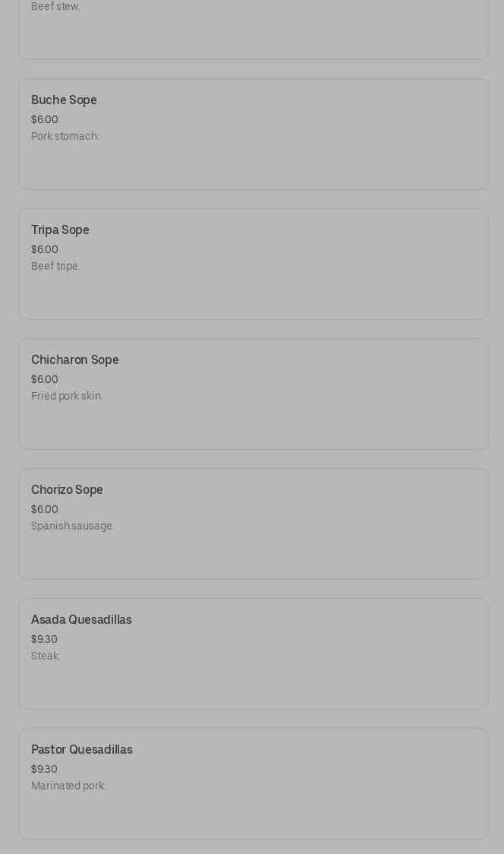
Task: Tap the "Spanish sausage." description
Action: (72, 527)
